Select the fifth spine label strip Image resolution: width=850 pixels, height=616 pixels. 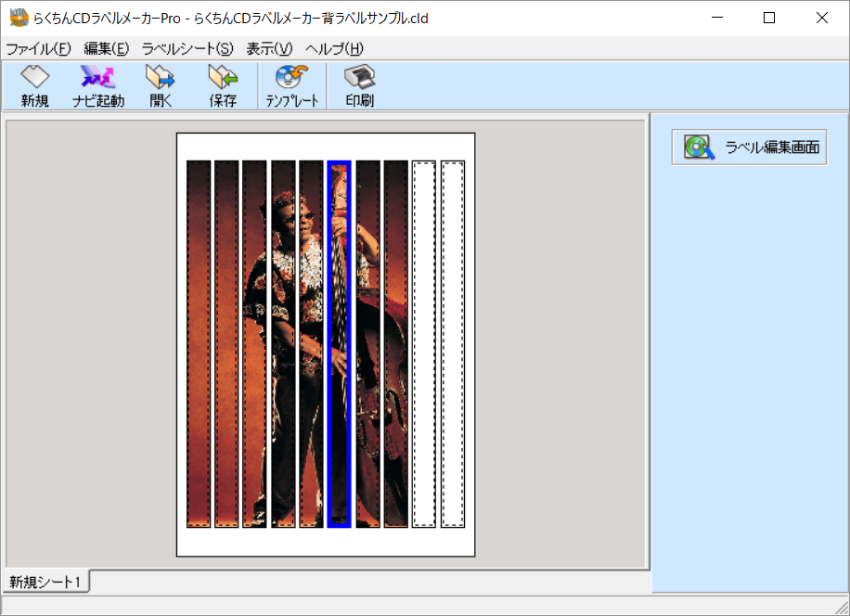(311, 343)
